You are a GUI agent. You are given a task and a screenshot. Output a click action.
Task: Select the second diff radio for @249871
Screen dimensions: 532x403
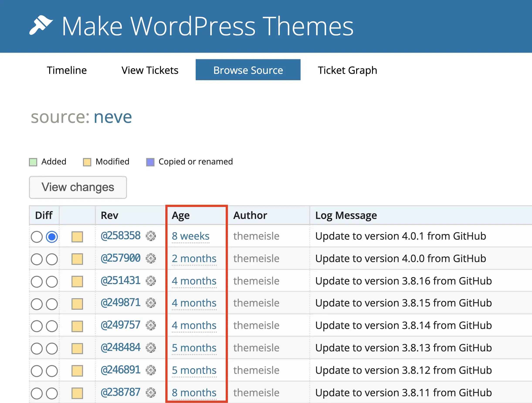click(52, 304)
